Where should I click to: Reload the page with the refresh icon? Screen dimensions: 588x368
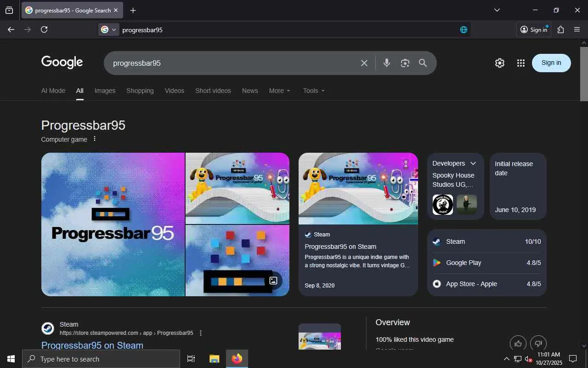click(44, 29)
